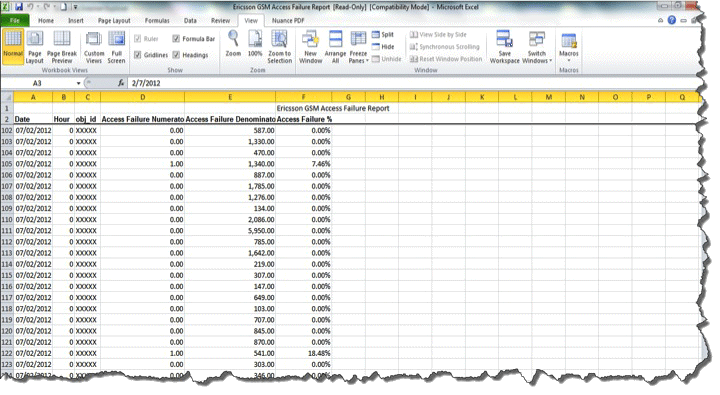Select row 105 header

[7, 164]
